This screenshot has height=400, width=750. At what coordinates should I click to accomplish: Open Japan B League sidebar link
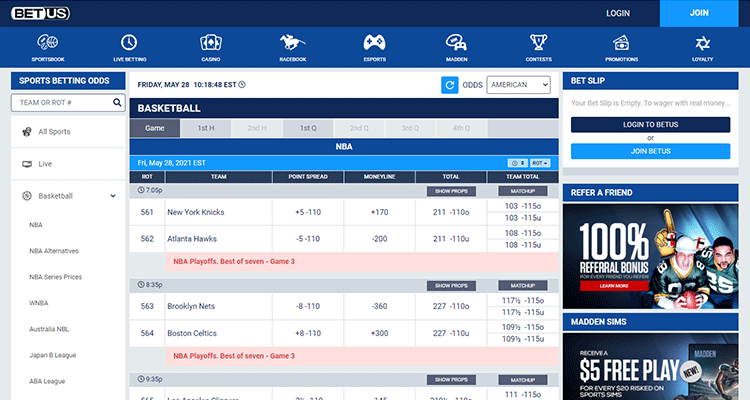[53, 356]
